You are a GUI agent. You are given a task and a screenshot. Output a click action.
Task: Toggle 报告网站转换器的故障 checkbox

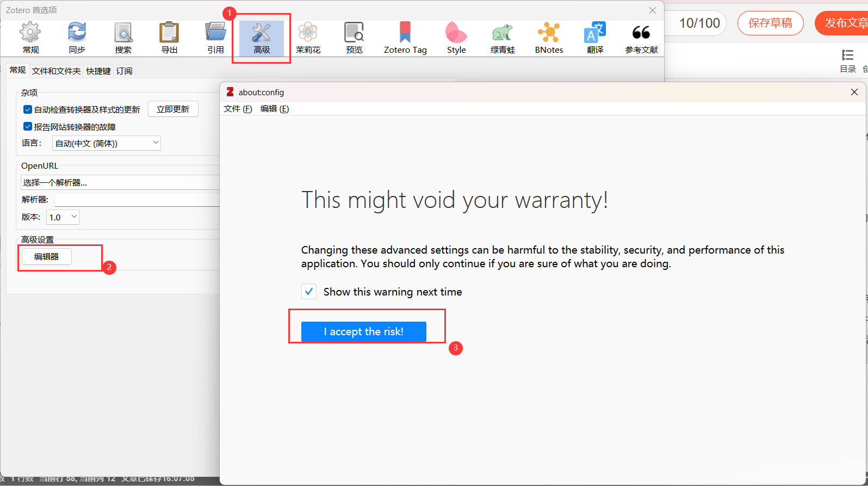click(x=28, y=127)
